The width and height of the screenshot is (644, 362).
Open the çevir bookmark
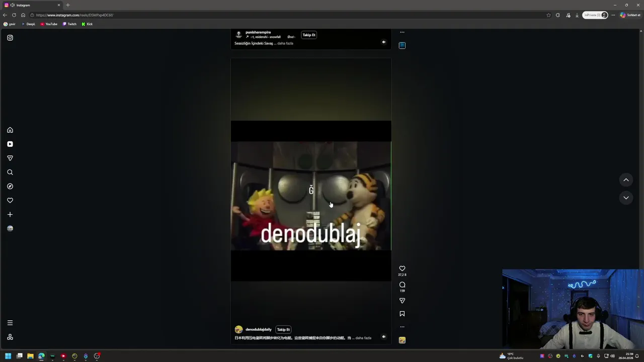pyautogui.click(x=10, y=24)
